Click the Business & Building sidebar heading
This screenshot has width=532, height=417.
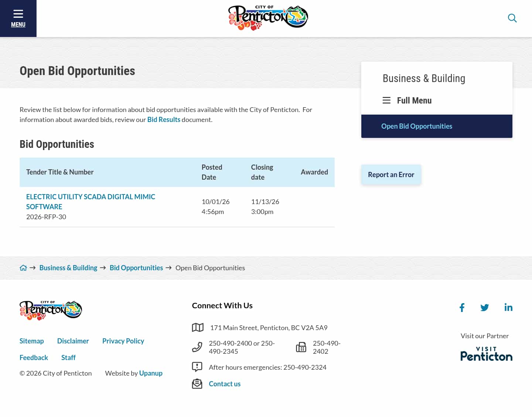click(x=424, y=78)
